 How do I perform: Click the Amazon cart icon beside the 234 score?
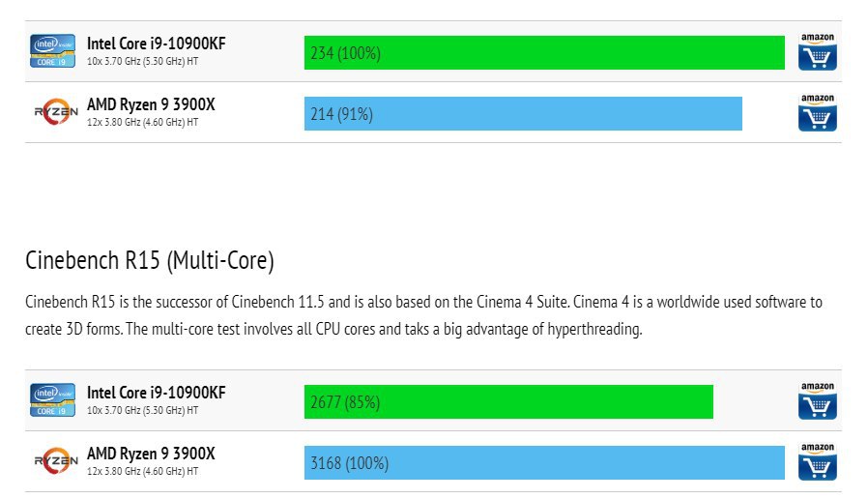tap(817, 52)
